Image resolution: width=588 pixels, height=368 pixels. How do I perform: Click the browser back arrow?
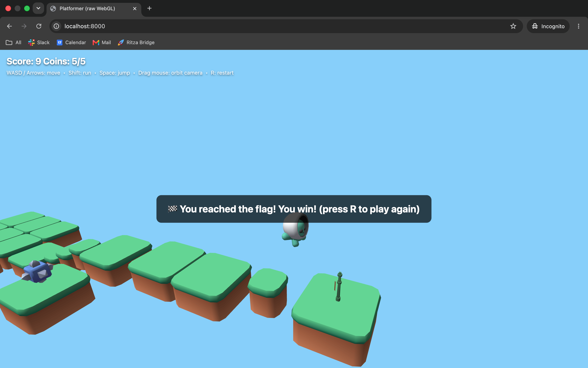(x=9, y=26)
